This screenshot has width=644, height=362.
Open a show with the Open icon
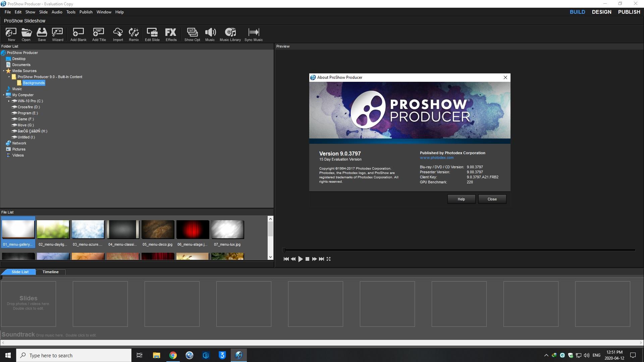[26, 35]
